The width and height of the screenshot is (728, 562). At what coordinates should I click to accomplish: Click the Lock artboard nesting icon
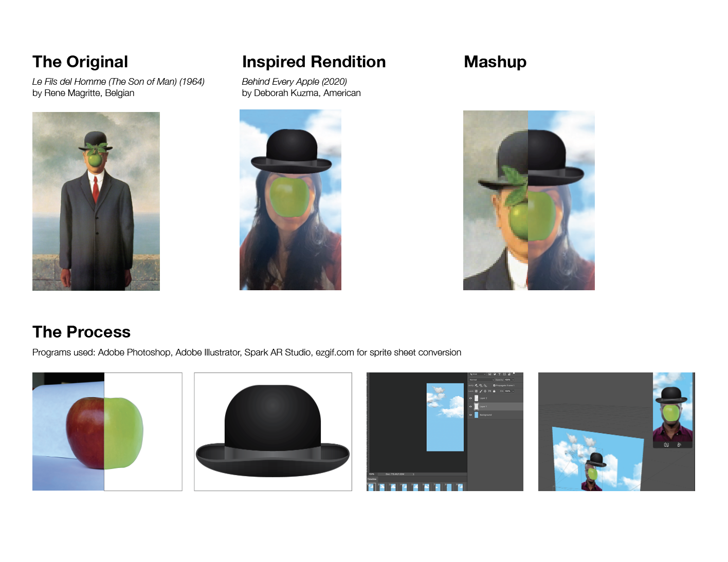tap(489, 391)
